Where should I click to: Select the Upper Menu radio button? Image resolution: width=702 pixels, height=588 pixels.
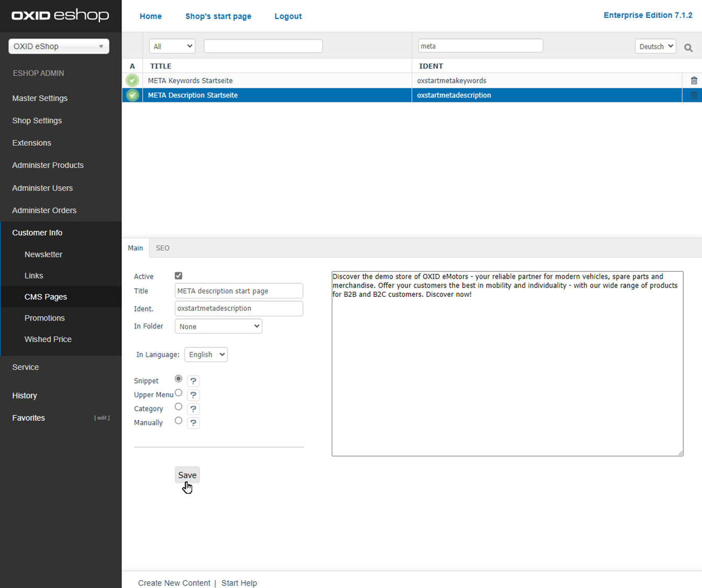[178, 393]
